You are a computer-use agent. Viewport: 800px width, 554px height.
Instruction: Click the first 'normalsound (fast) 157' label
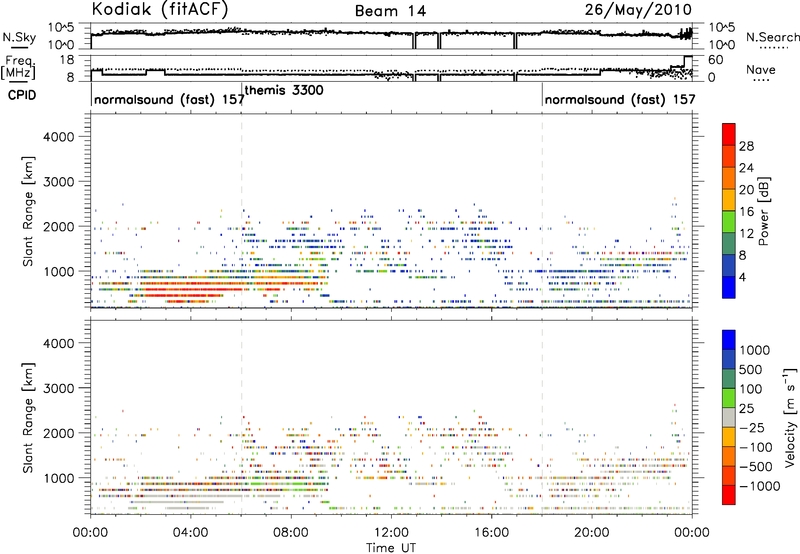[169, 99]
